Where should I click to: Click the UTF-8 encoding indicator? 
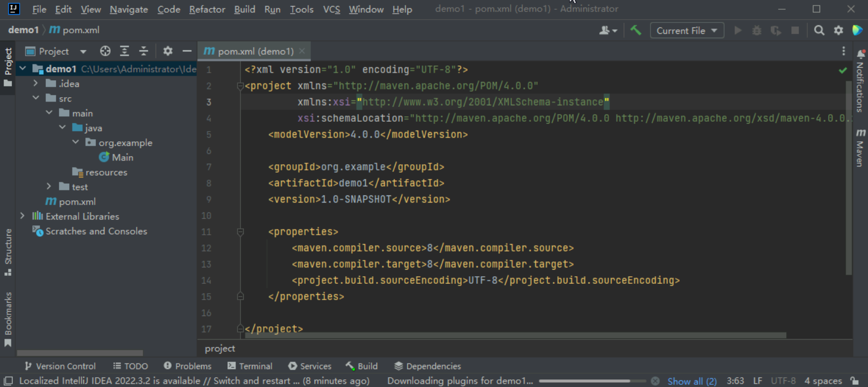pos(783,381)
